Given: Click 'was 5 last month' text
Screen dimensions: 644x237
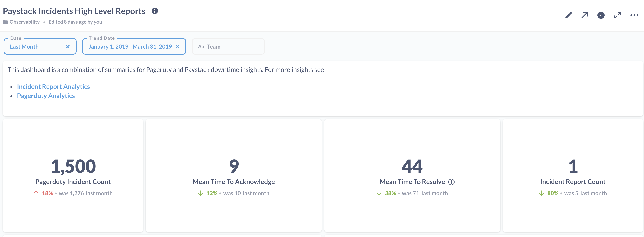Looking at the screenshot, I should click(x=585, y=193).
